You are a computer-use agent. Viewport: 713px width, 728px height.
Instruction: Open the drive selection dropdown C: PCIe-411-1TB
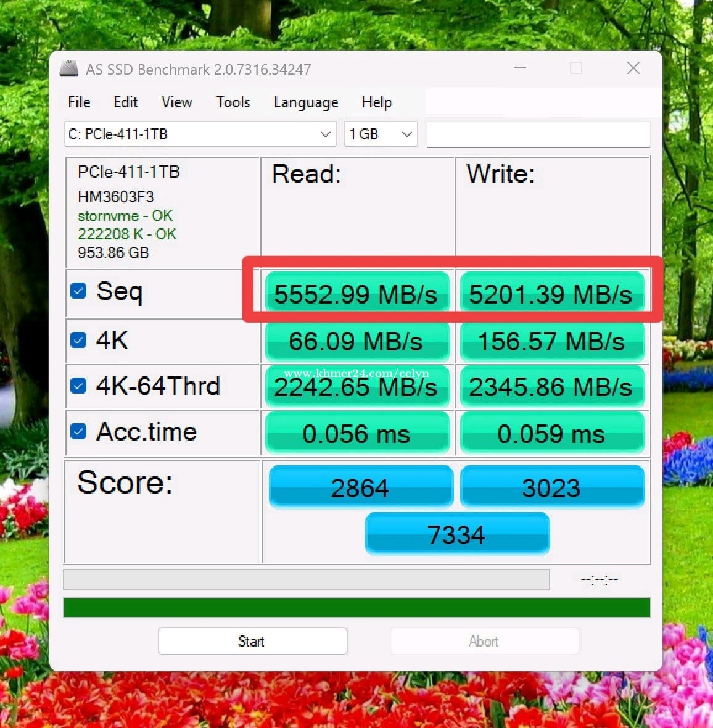pos(200,134)
